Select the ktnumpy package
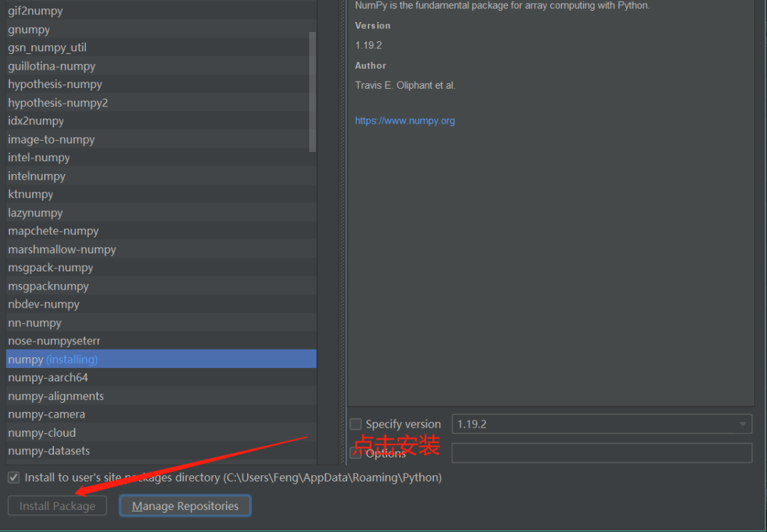Screen dimensions: 767x532 [x=161, y=194]
